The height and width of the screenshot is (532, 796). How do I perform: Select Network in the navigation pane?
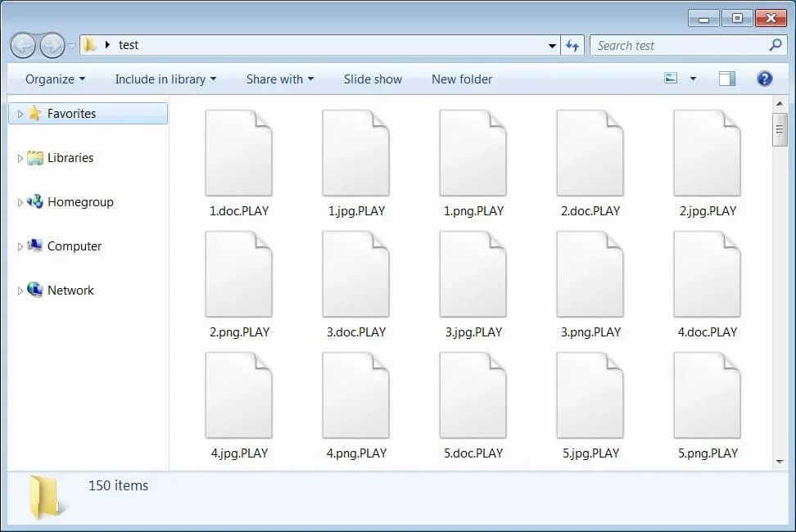pyautogui.click(x=70, y=291)
